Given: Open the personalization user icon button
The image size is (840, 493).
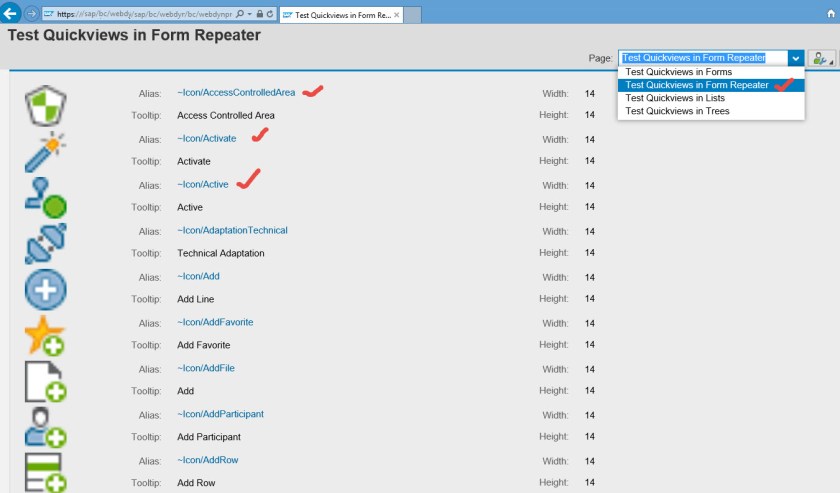Looking at the screenshot, I should 822,58.
